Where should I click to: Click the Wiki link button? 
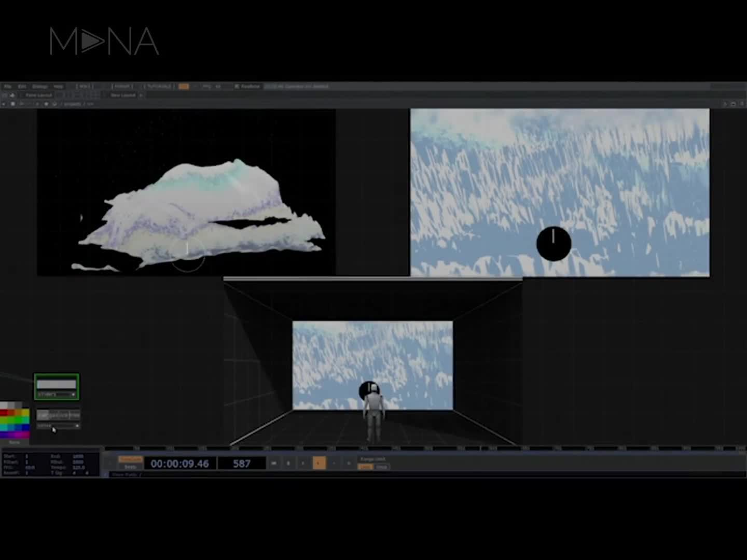(84, 86)
